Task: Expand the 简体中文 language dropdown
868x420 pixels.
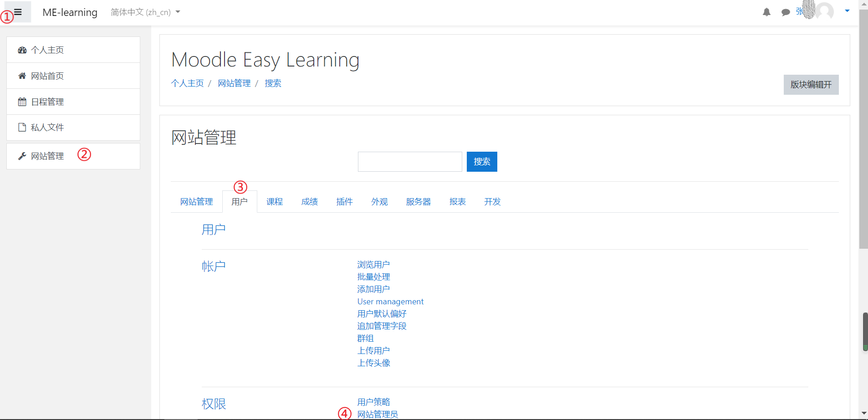Action: click(x=145, y=12)
